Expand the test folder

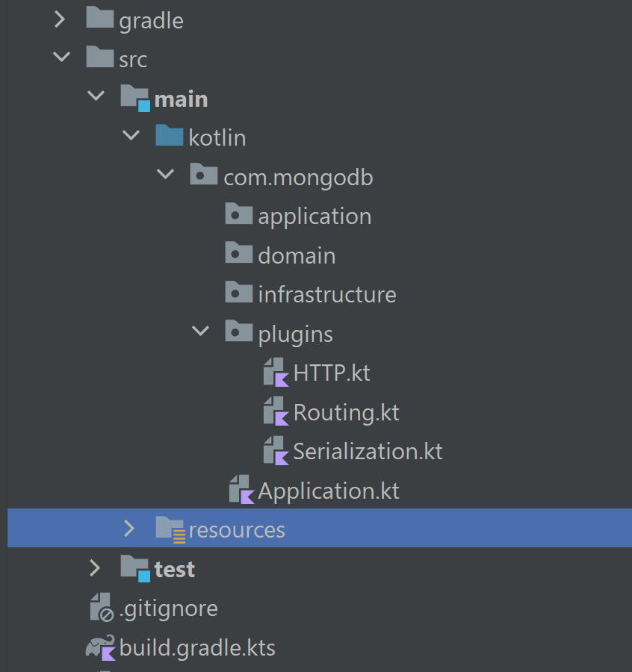click(x=95, y=568)
